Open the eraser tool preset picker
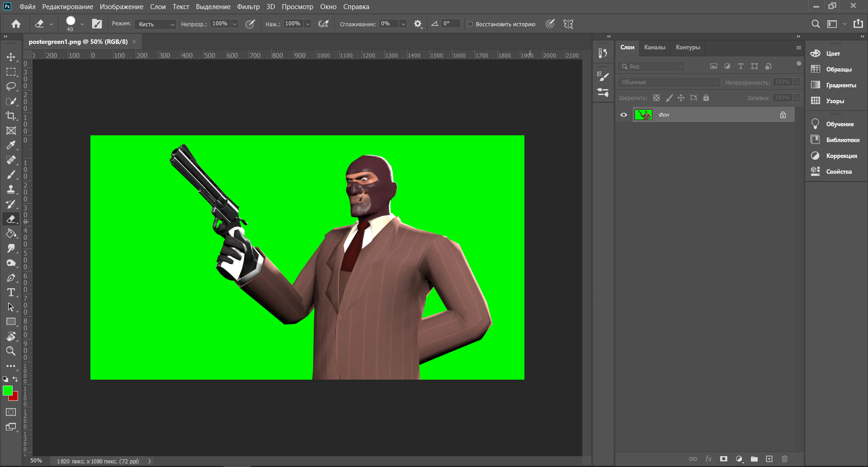This screenshot has width=868, height=467. point(43,24)
